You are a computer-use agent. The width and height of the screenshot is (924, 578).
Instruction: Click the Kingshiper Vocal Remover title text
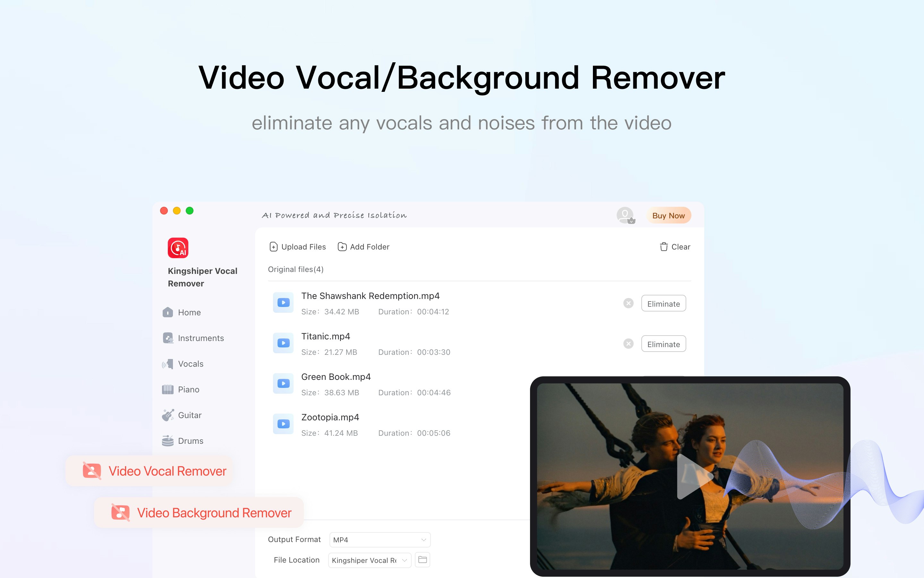203,277
